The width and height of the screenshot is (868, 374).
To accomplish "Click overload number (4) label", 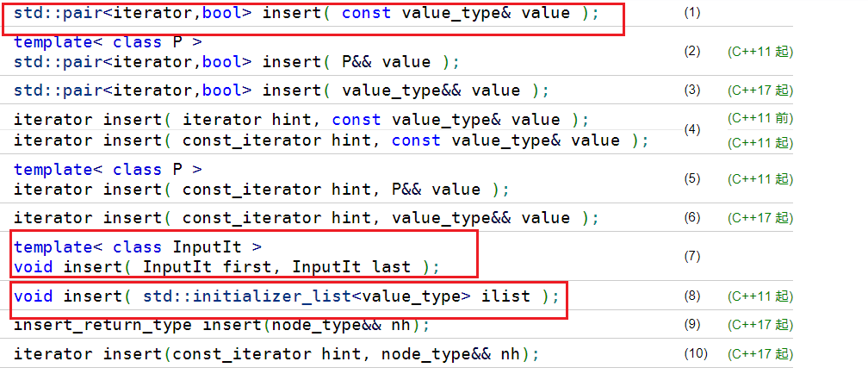I will (x=692, y=130).
